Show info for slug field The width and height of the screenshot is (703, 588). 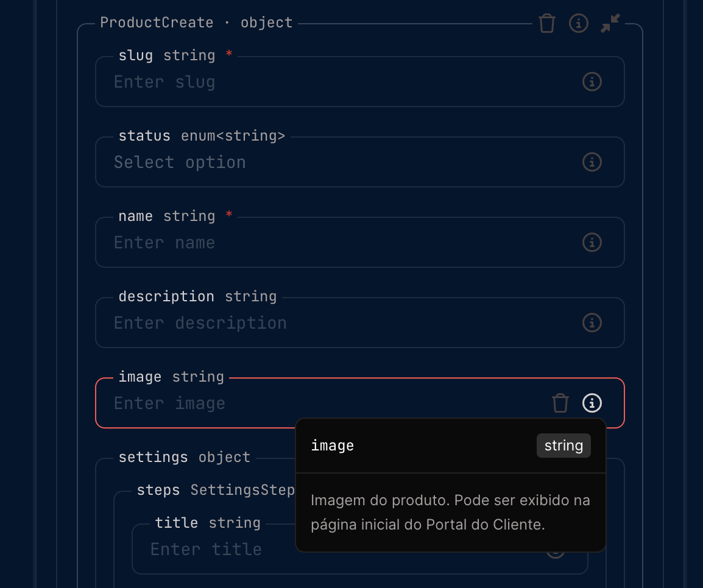pos(592,82)
